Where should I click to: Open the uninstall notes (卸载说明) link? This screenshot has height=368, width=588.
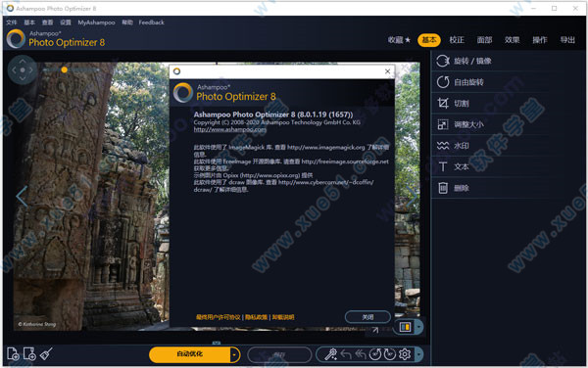coord(283,317)
